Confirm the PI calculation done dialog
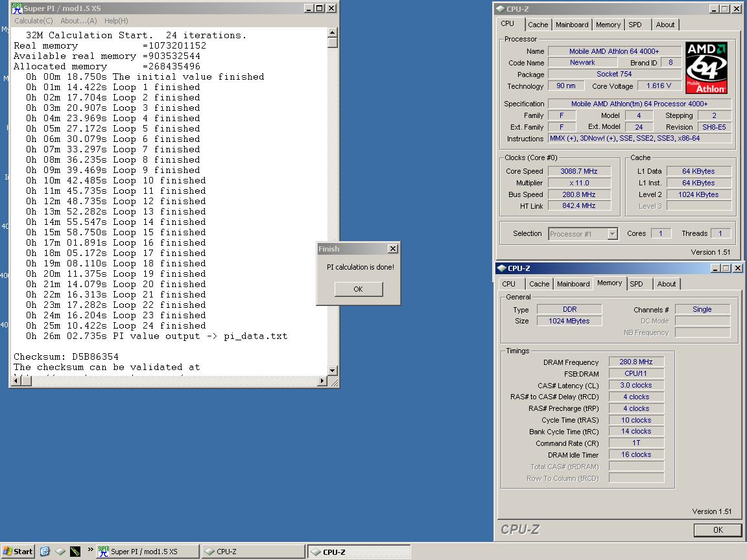 coord(358,289)
